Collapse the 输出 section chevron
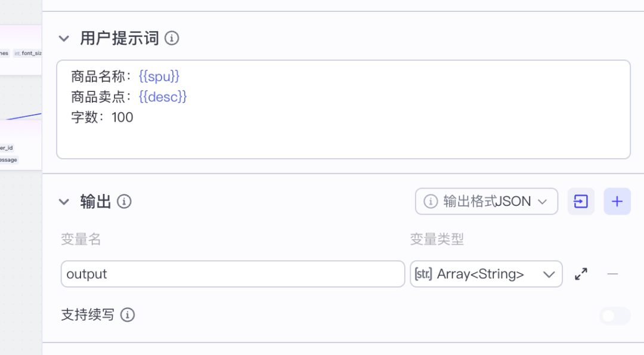The image size is (644, 355). (64, 202)
